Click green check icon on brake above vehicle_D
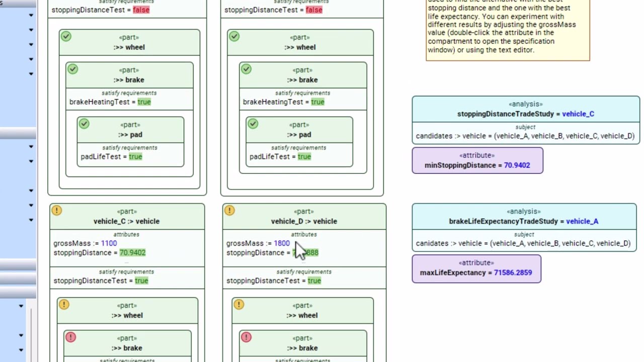 click(246, 69)
